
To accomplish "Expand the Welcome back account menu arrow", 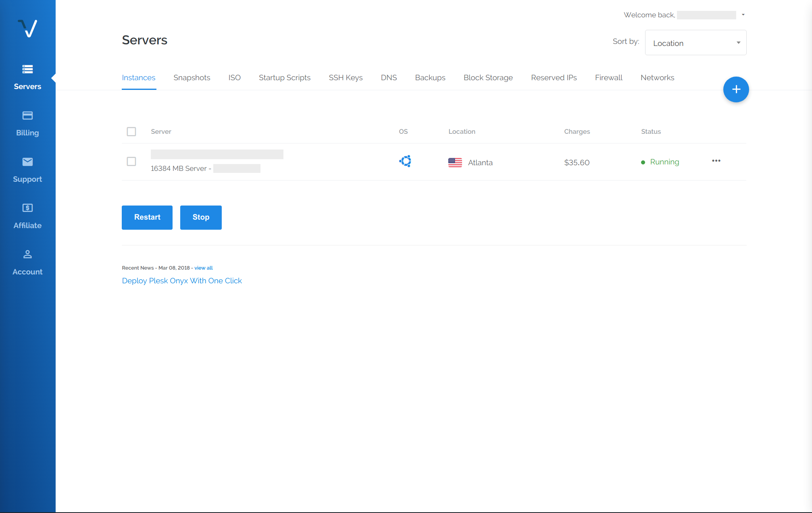I will click(743, 15).
